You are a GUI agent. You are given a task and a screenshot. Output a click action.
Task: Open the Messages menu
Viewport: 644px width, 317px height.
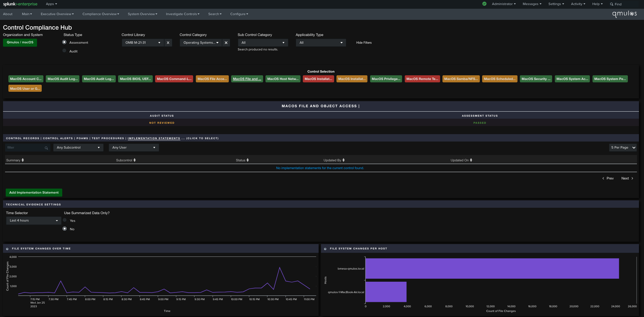(532, 4)
